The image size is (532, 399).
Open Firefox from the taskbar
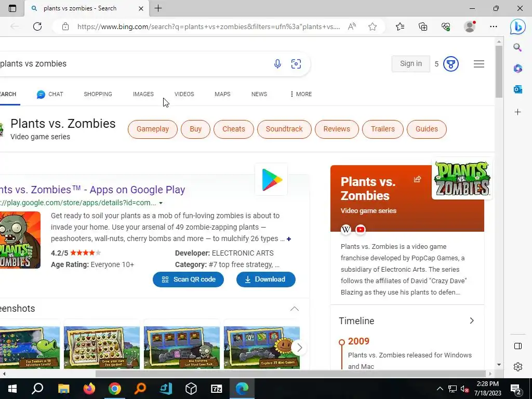[x=89, y=389]
